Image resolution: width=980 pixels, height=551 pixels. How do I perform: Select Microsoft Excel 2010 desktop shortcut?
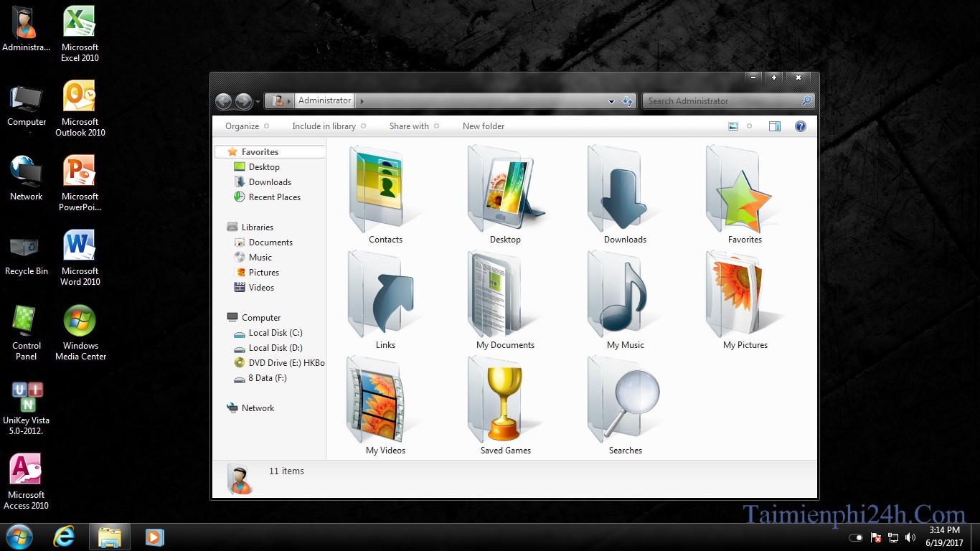pyautogui.click(x=80, y=34)
